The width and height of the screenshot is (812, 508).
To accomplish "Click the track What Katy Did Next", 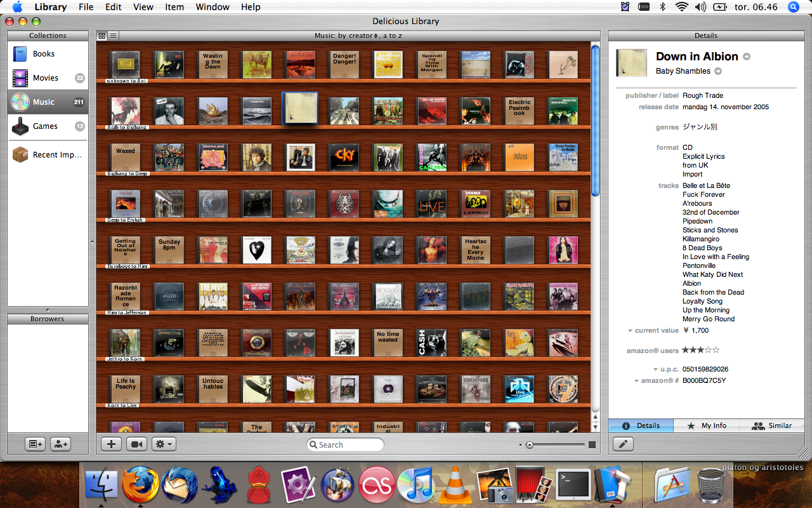I will tap(713, 275).
